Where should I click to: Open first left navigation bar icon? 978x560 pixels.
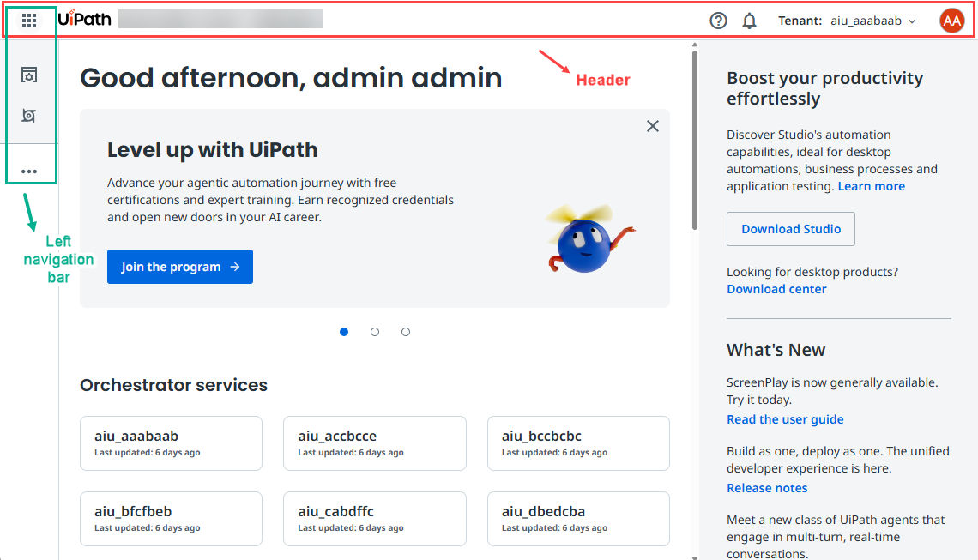pyautogui.click(x=29, y=75)
